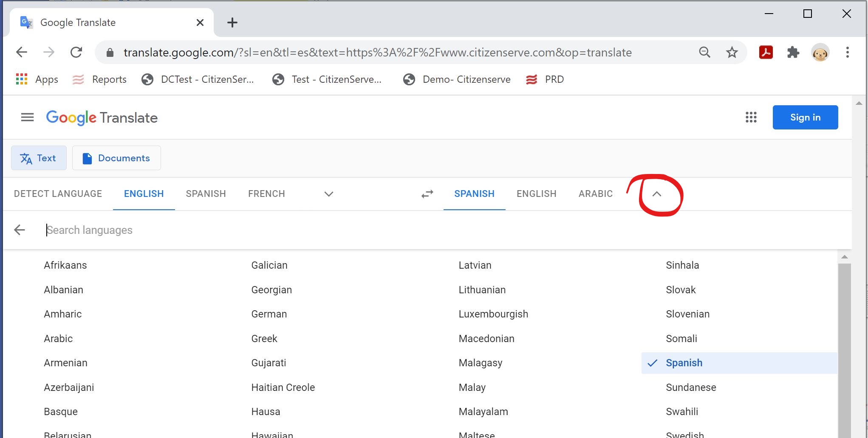Expand the source language dropdown chevron
This screenshot has width=868, height=438.
coord(328,194)
